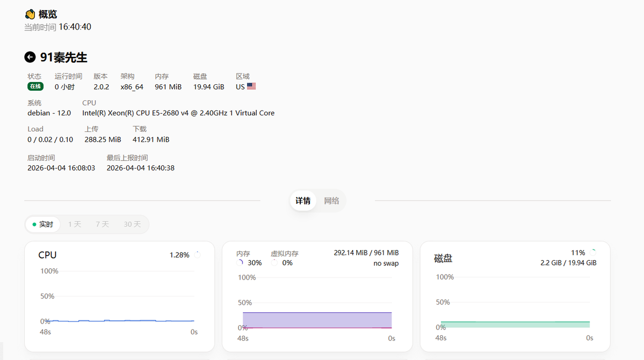Click the back arrow beside 91秦先生
Image resolution: width=644 pixels, height=360 pixels.
[30, 57]
